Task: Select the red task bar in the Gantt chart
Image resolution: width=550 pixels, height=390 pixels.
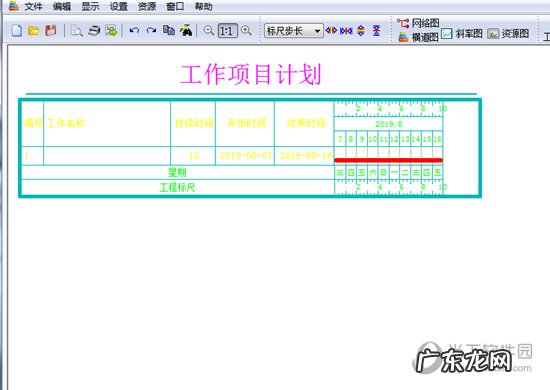Action: point(388,160)
